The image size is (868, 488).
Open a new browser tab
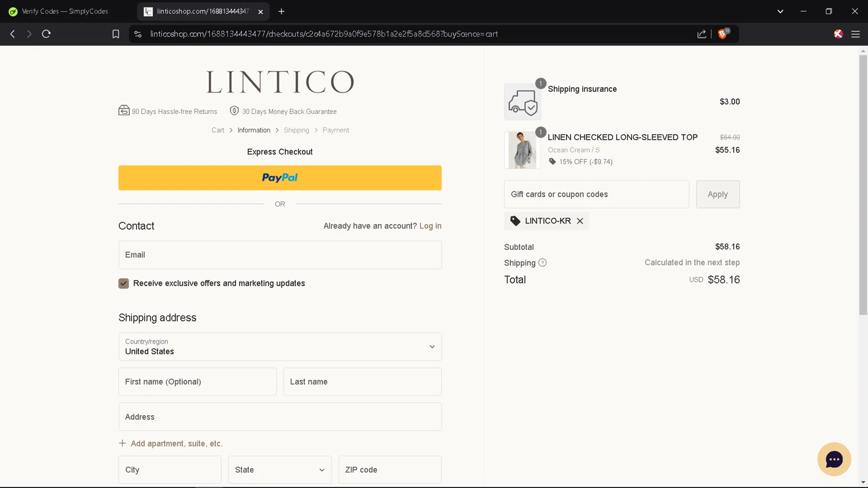(x=281, y=12)
